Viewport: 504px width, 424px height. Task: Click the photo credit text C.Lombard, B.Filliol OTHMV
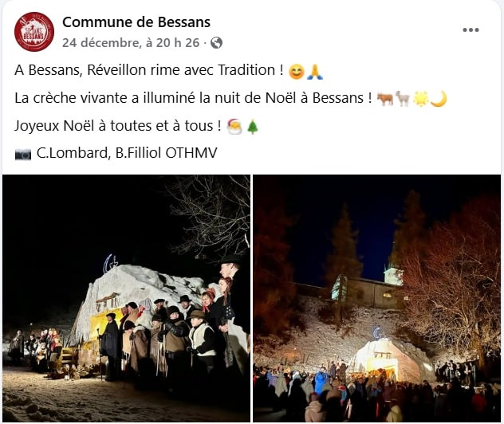[127, 153]
